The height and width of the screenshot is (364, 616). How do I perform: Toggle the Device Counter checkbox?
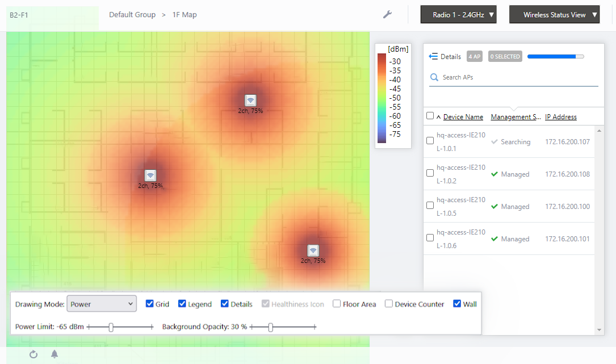[x=389, y=304]
